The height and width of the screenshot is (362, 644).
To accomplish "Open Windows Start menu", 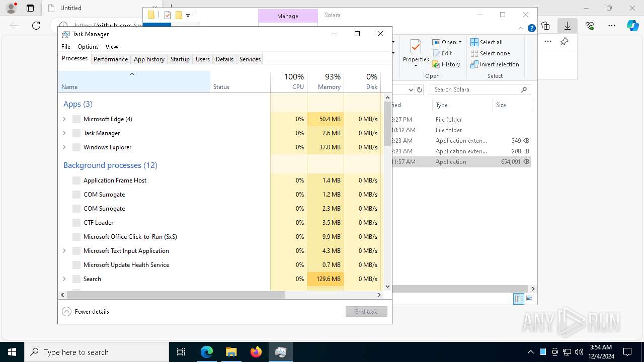I will tap(12, 352).
